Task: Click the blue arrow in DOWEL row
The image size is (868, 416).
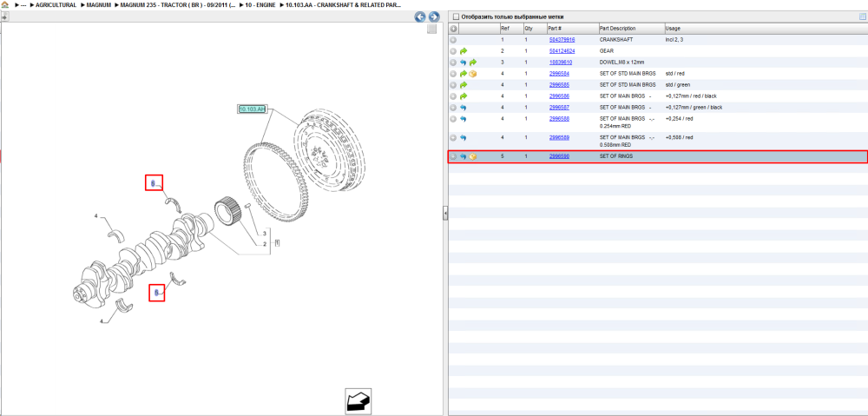Action: (464, 63)
